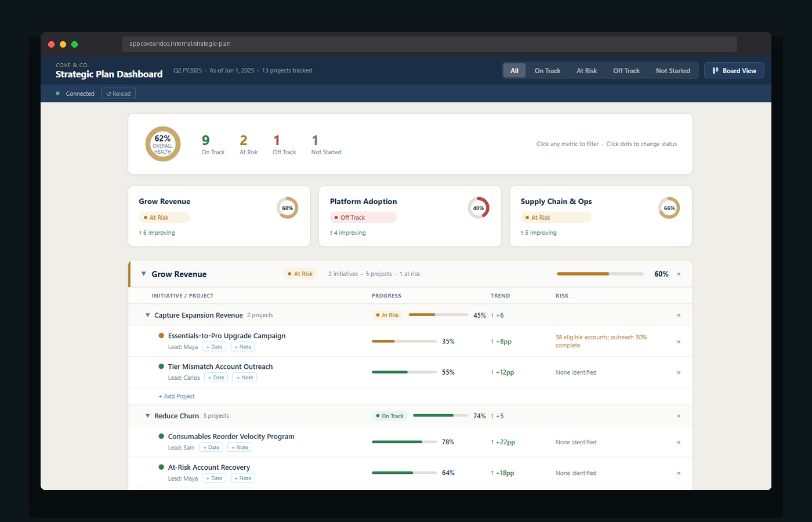Viewport: 812px width, 522px height.
Task: Click the browser address bar
Action: coord(429,44)
